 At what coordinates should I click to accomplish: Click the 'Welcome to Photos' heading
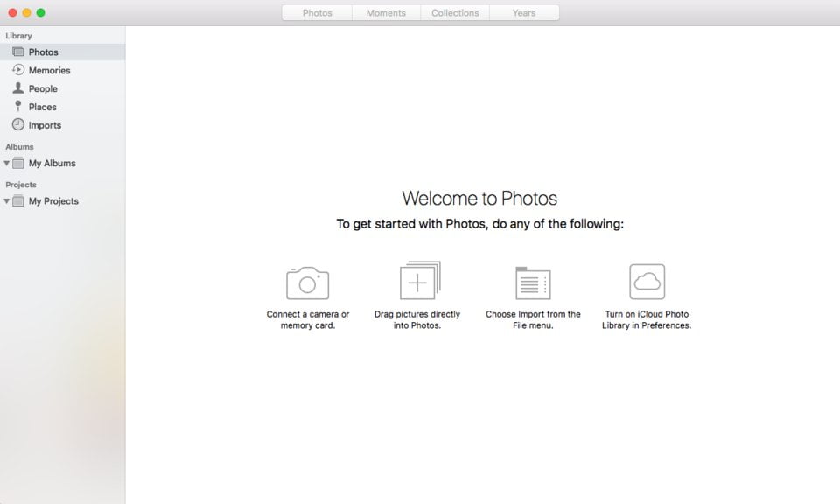coord(479,198)
